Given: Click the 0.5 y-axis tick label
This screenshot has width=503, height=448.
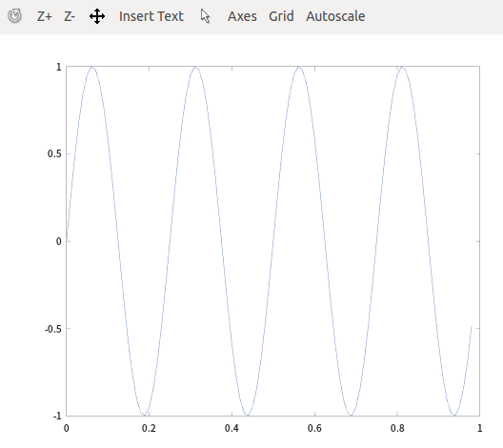Looking at the screenshot, I should tap(54, 153).
